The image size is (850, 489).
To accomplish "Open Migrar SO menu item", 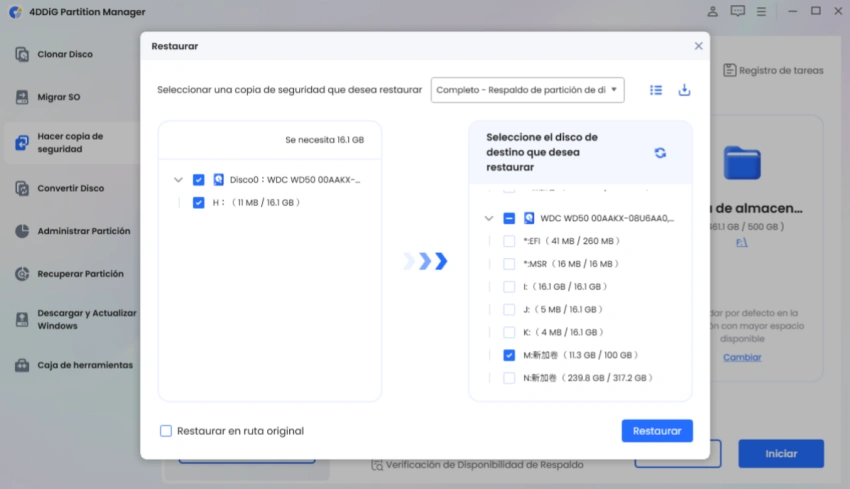I will click(59, 97).
